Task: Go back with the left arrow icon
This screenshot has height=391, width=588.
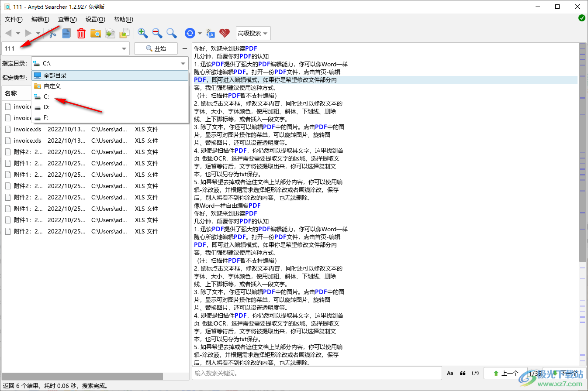Action: [x=8, y=33]
